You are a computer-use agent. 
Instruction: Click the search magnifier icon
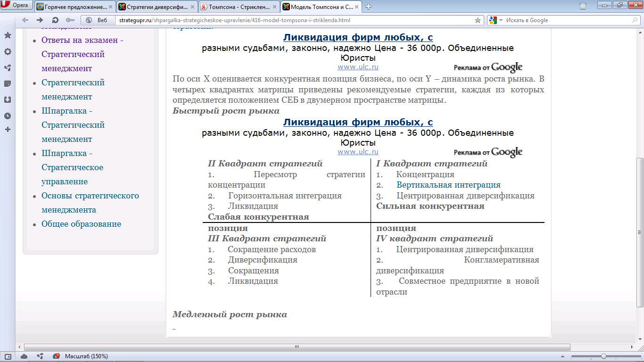(635, 20)
